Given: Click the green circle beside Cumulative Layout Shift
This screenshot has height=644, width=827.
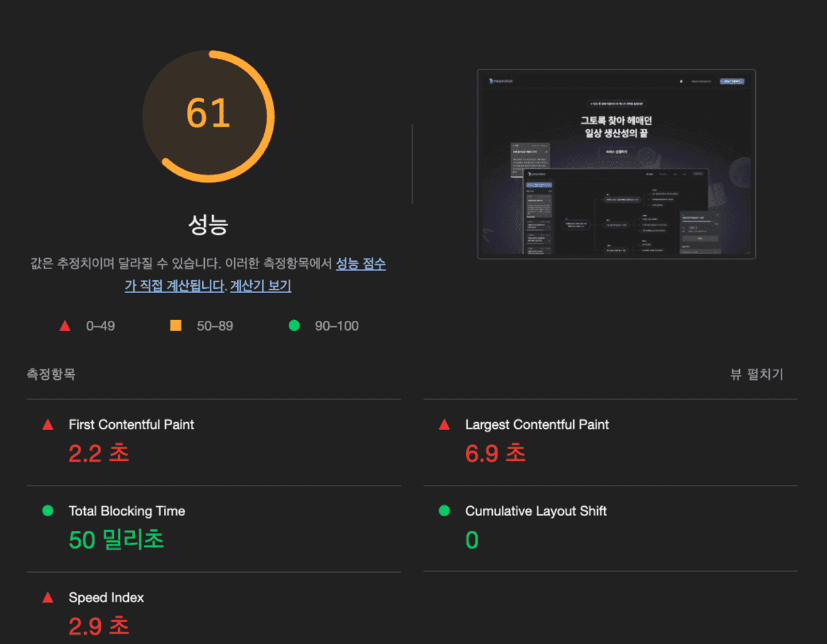Looking at the screenshot, I should click(444, 511).
